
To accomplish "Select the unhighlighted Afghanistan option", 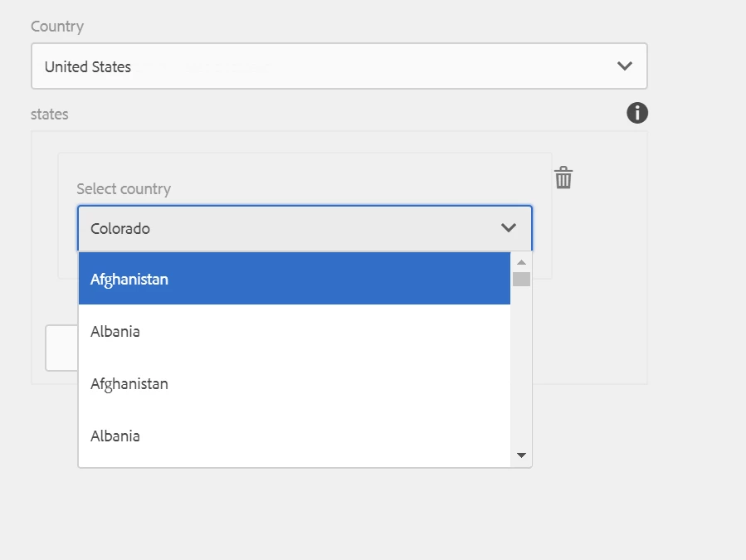I will pos(295,383).
